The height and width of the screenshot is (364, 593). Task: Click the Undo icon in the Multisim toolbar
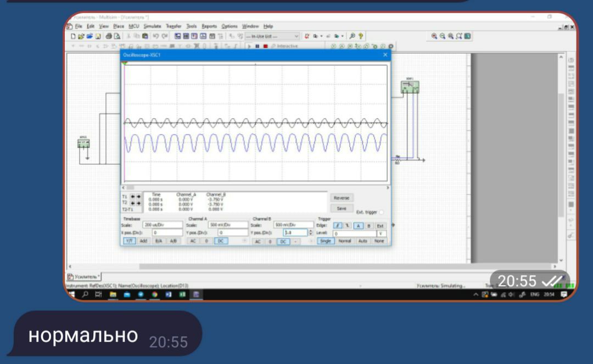tap(156, 36)
